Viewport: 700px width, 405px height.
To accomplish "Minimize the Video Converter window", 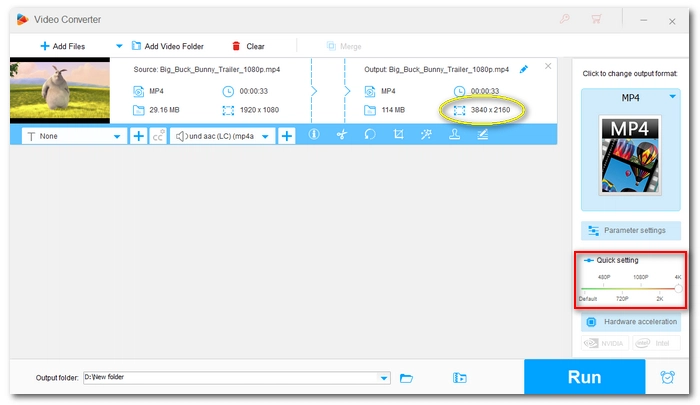I will (643, 20).
